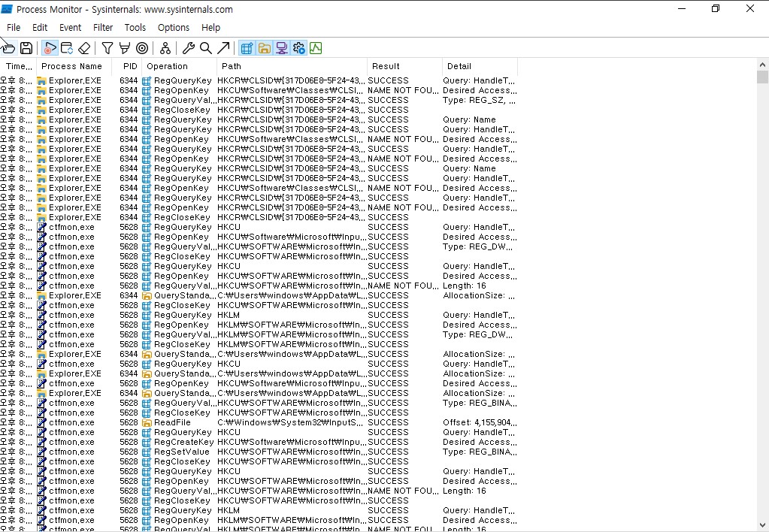Toggle Show Network Activity
769x532 pixels.
pos(281,48)
